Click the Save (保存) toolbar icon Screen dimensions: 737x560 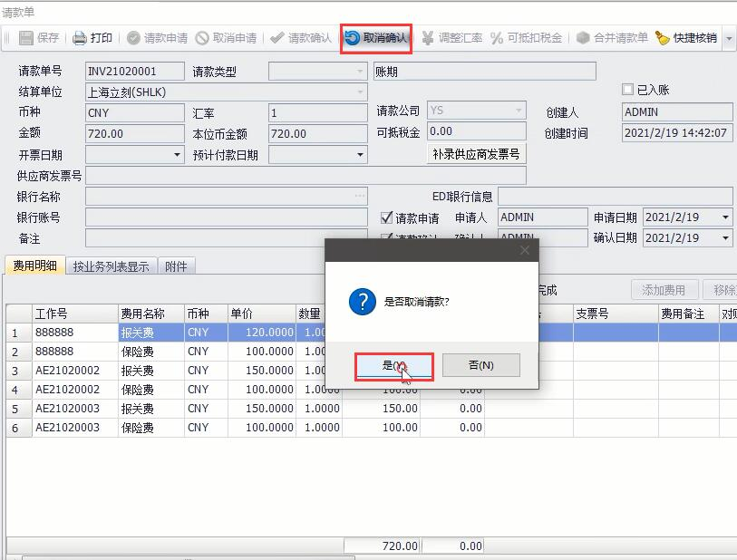pyautogui.click(x=26, y=38)
